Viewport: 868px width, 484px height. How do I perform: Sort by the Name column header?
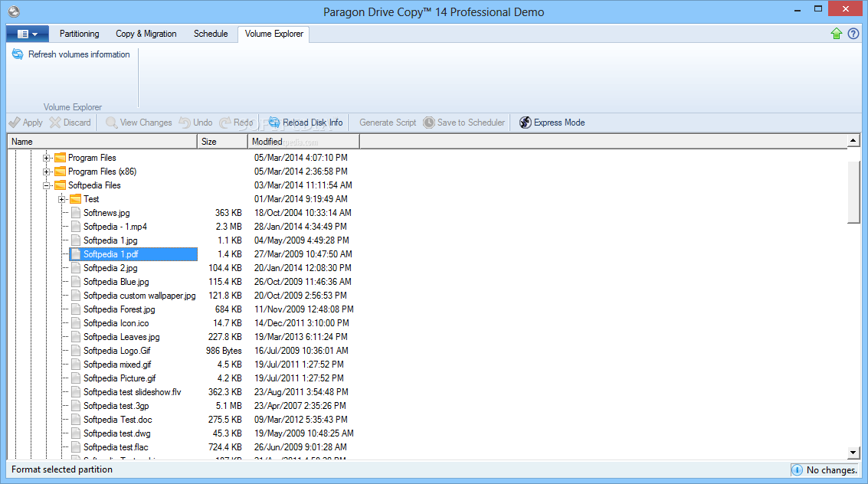click(103, 142)
